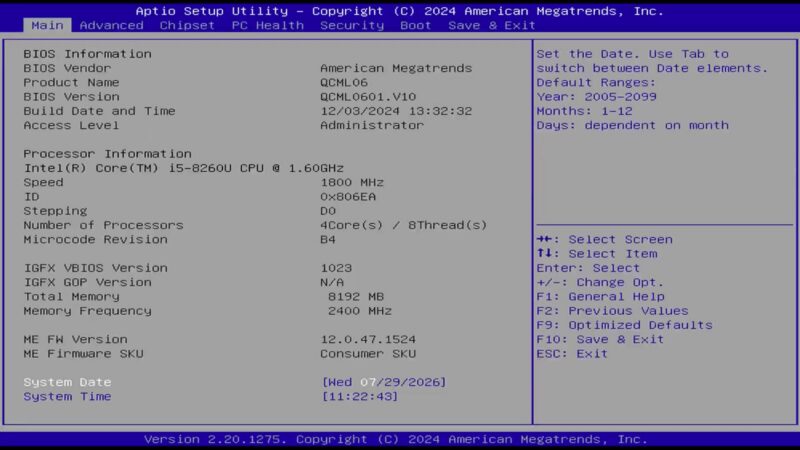Click the 0x806EA ID value
This screenshot has height=450, width=800.
[x=348, y=196]
